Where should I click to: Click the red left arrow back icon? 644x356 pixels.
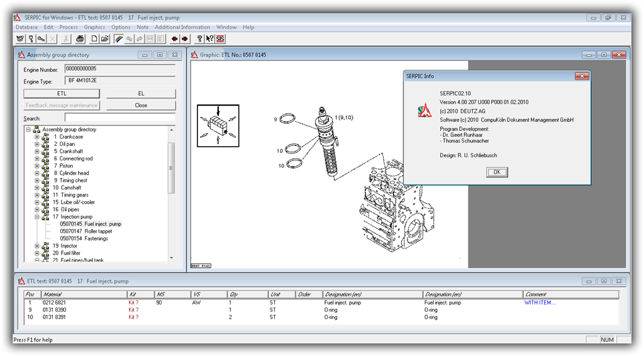[x=175, y=39]
